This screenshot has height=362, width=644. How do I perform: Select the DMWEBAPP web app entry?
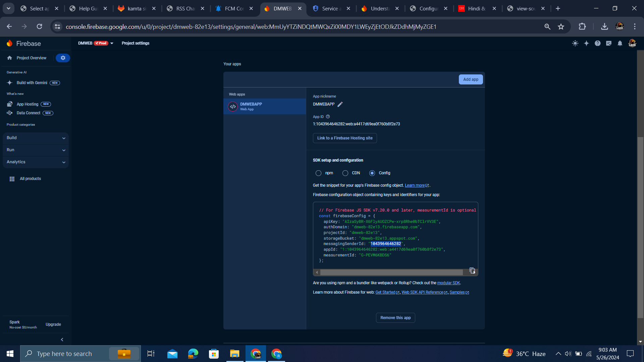click(265, 107)
